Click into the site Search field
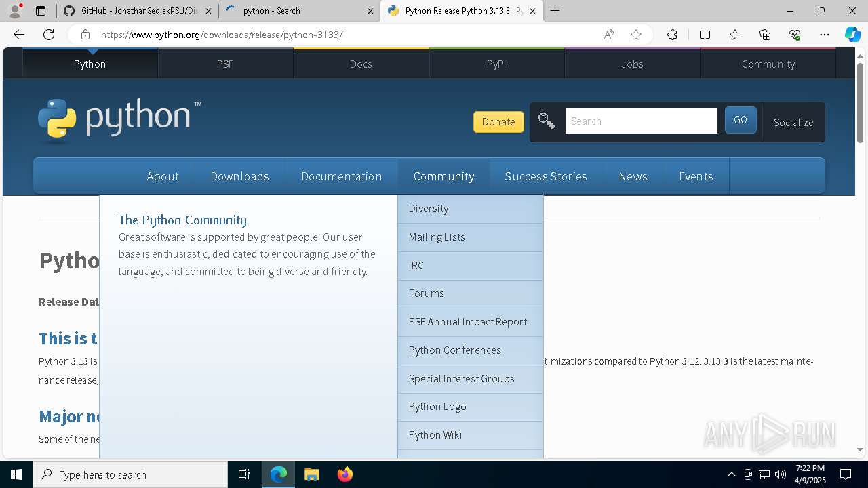The width and height of the screenshot is (868, 488). (641, 121)
